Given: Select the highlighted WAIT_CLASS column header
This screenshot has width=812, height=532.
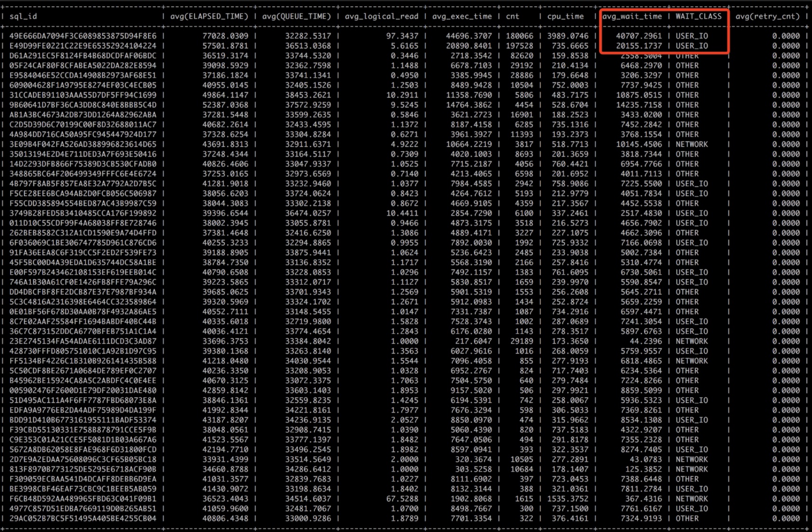Looking at the screenshot, I should point(698,16).
